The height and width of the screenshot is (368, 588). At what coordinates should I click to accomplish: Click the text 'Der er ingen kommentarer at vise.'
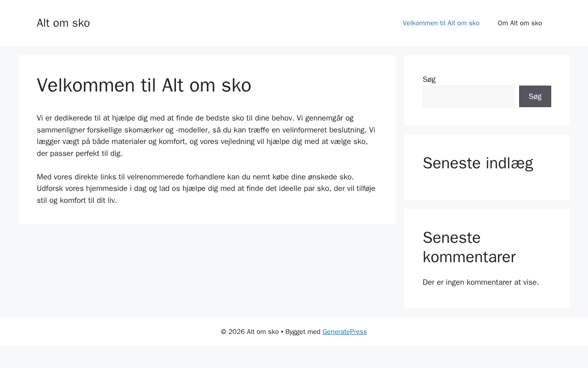[481, 282]
